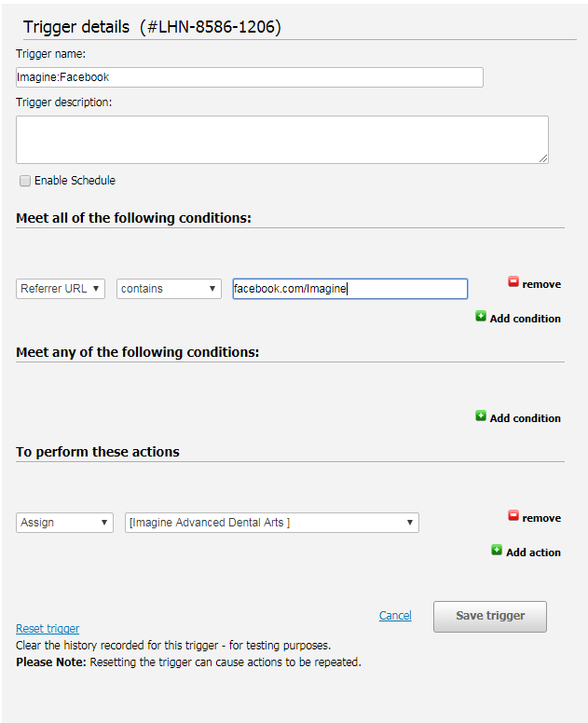This screenshot has height=723, width=588.
Task: Click the green plus Add action icon
Action: (497, 551)
